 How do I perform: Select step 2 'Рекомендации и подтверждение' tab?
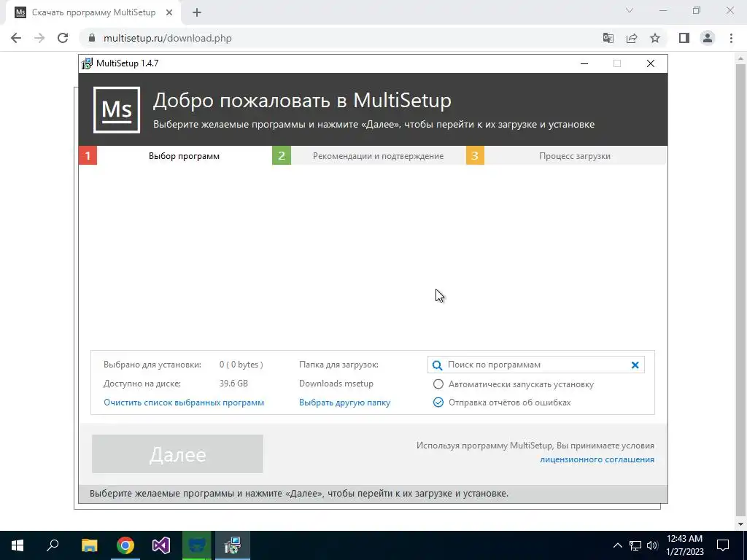pyautogui.click(x=368, y=156)
